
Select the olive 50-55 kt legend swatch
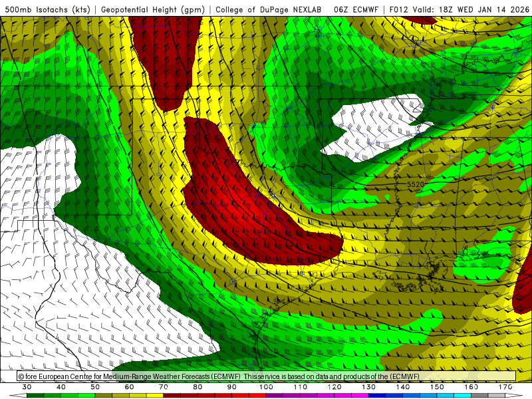(x=104, y=395)
